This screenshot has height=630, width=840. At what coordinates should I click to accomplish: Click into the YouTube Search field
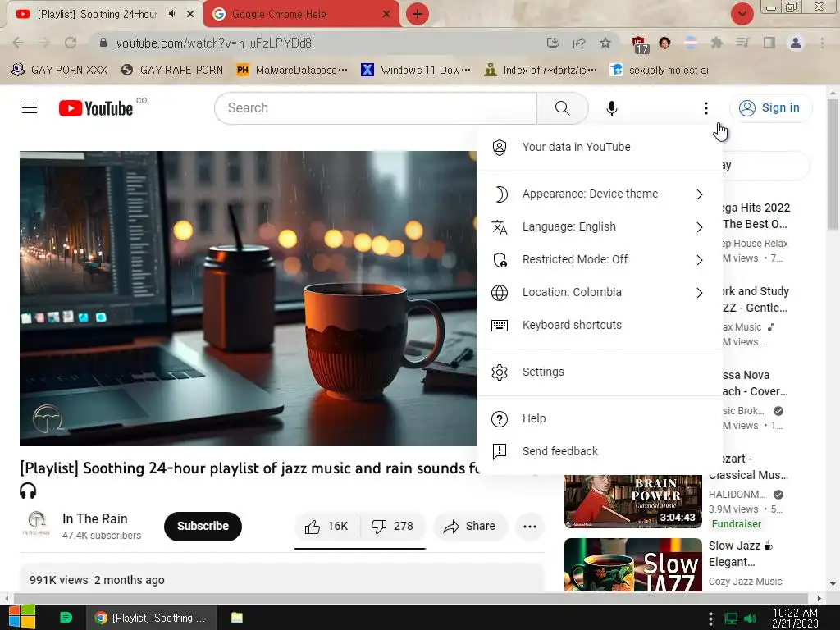pyautogui.click(x=376, y=108)
